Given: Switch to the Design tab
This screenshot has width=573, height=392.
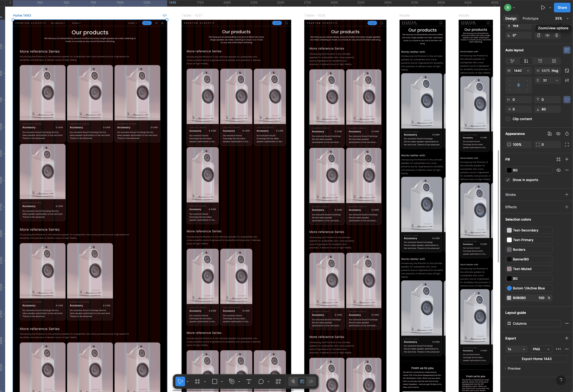Looking at the screenshot, I should 511,18.
